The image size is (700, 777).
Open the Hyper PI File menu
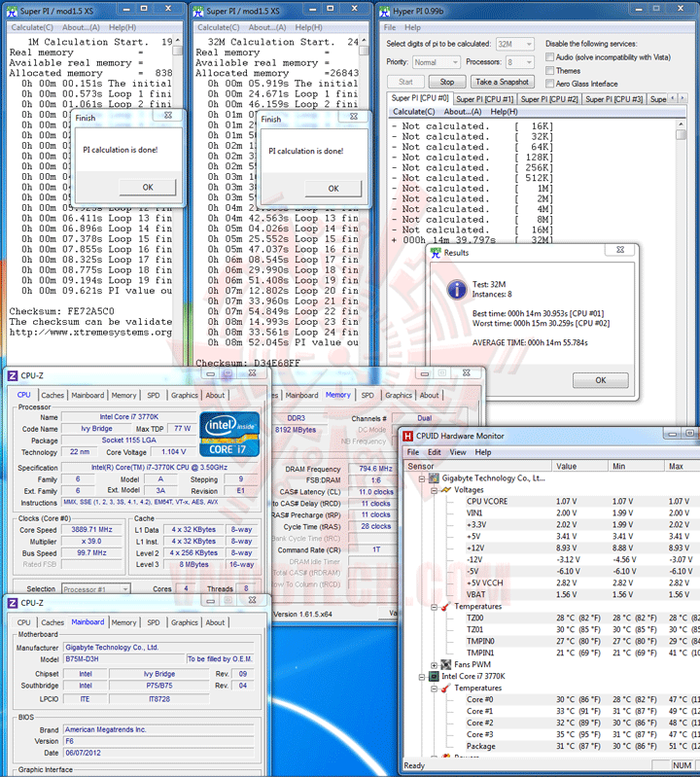coord(390,28)
